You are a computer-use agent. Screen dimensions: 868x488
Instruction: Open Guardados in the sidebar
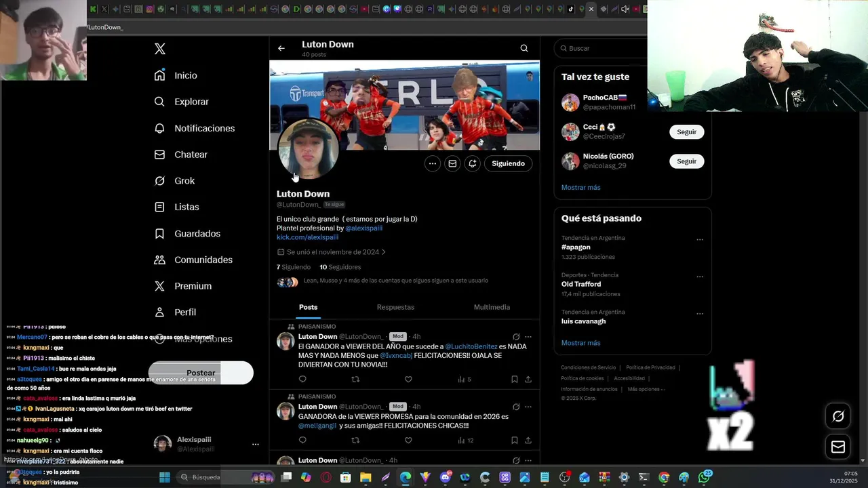187,233
